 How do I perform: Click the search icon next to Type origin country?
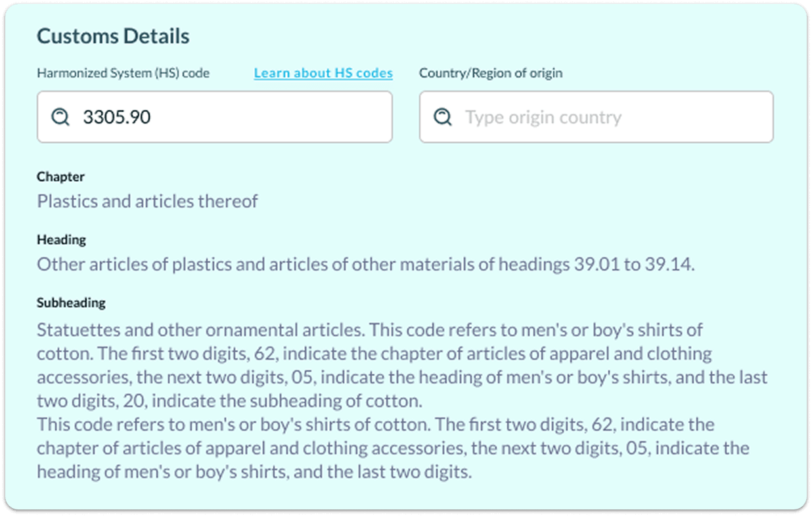[x=442, y=116]
